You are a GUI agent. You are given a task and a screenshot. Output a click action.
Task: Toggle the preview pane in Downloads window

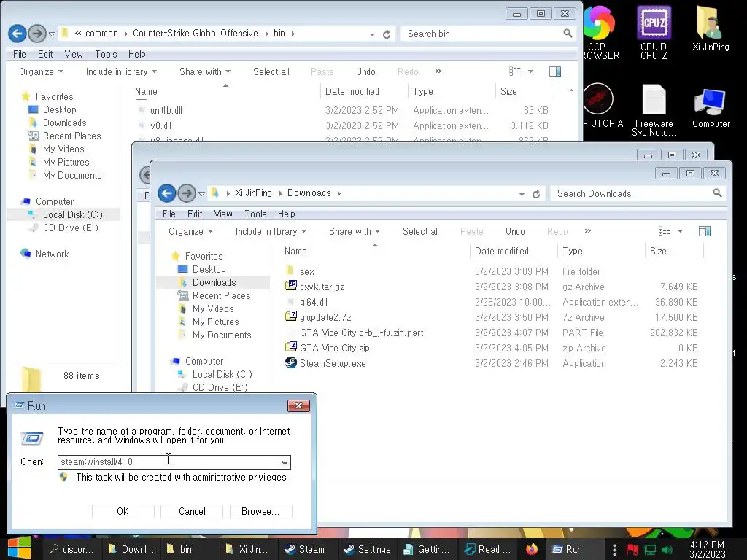[x=705, y=231]
